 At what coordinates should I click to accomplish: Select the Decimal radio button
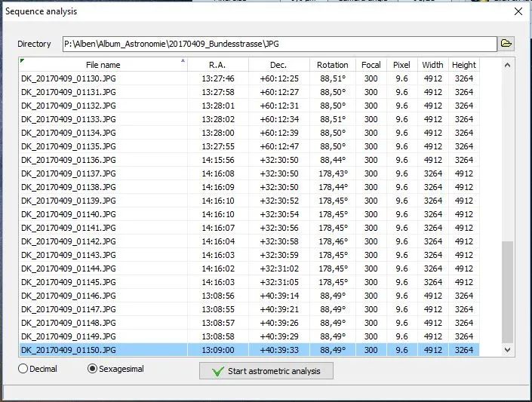tap(23, 370)
